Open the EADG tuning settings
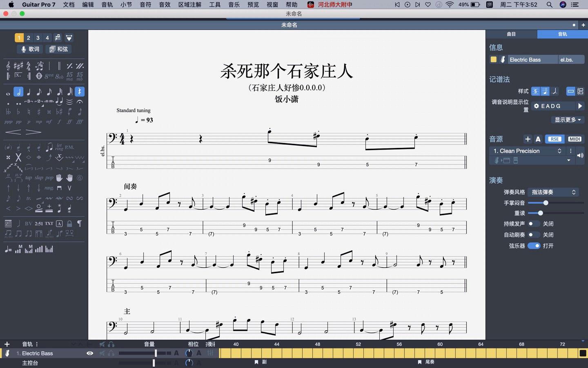 [553, 106]
